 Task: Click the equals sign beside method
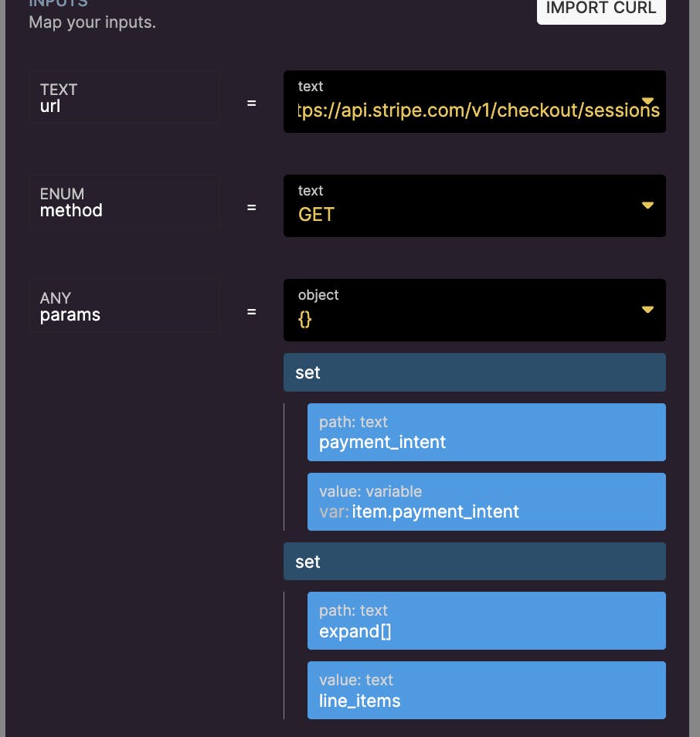tap(251, 207)
